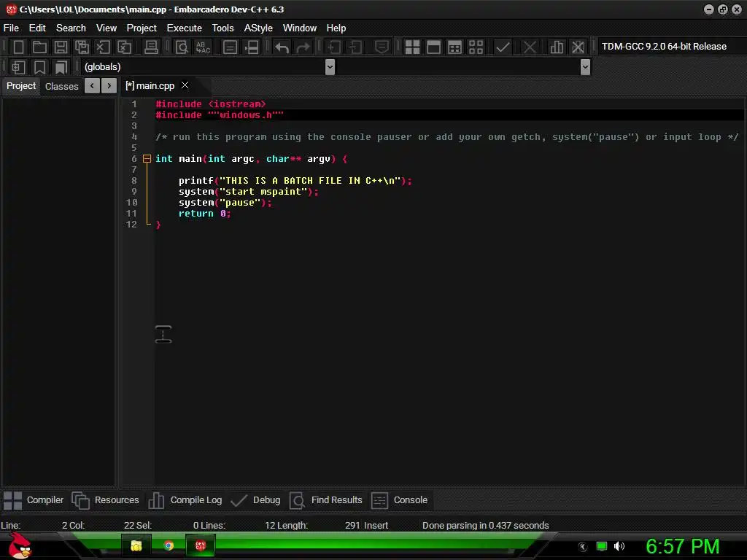Click the right arrow next to Classes tab
This screenshot has height=560, width=747.
(x=109, y=86)
